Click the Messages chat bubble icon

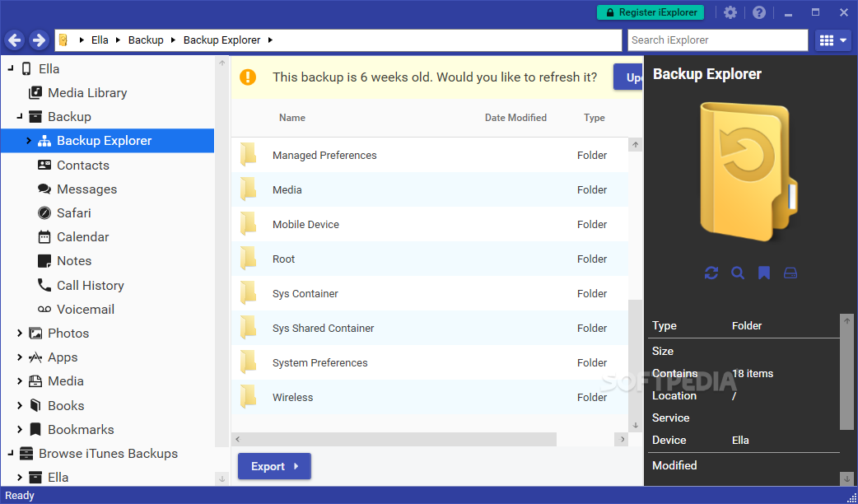coord(44,189)
